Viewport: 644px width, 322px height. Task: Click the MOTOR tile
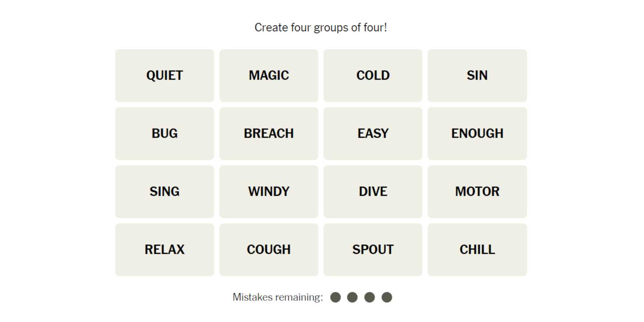pyautogui.click(x=477, y=192)
